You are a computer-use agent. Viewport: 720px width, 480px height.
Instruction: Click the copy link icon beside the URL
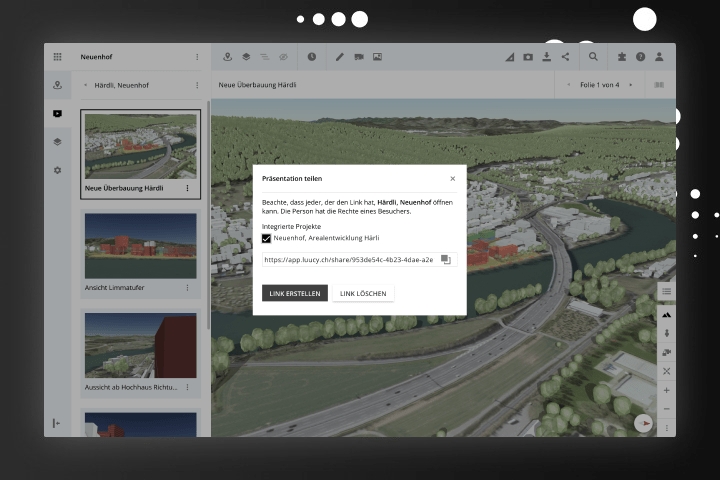[446, 260]
